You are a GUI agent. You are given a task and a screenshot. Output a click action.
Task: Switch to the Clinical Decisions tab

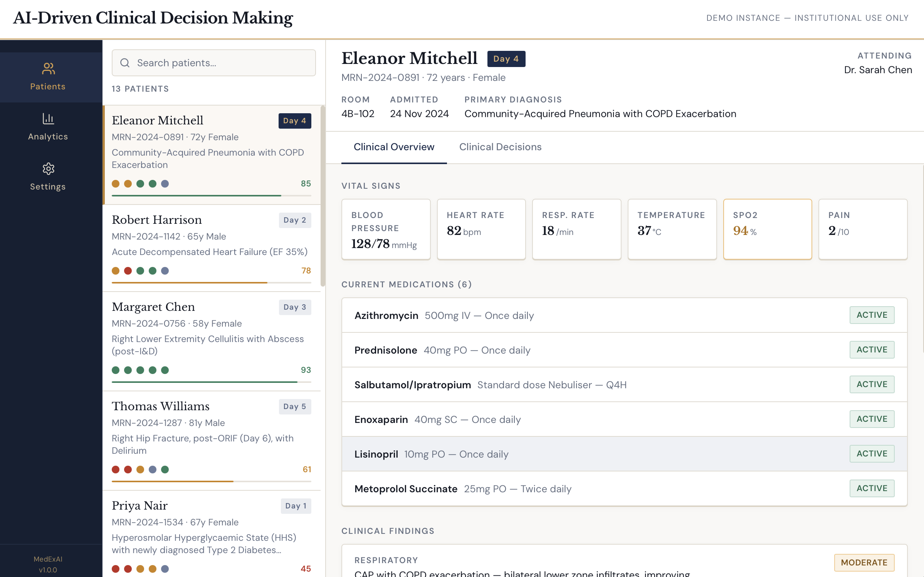pos(500,147)
